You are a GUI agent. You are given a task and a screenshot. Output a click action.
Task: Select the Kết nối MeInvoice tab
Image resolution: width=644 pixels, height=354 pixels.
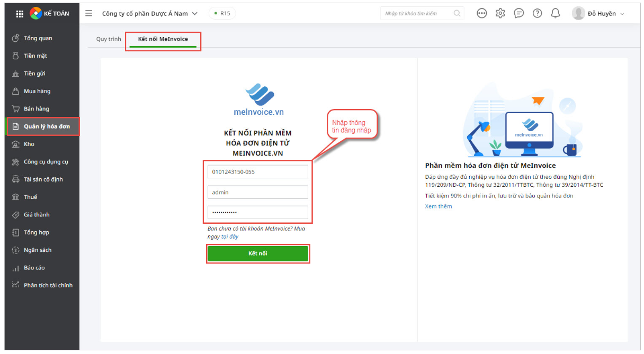pyautogui.click(x=163, y=39)
